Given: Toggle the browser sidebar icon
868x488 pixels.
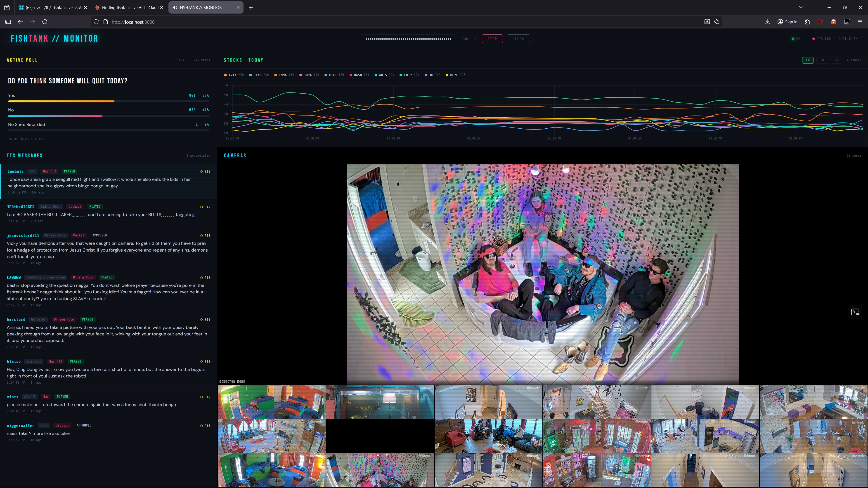Looking at the screenshot, I should coord(8,22).
